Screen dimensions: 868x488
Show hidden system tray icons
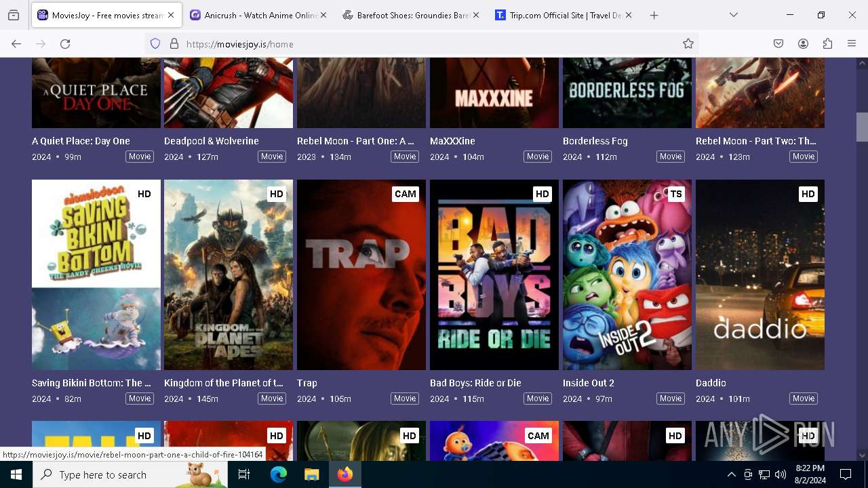point(731,474)
